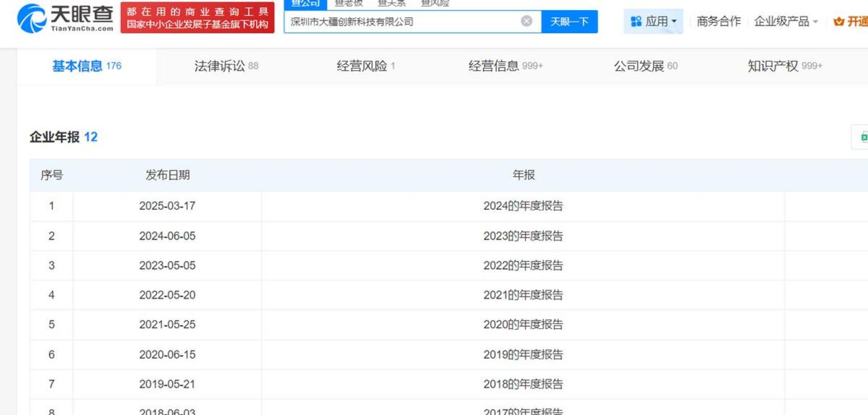868x415 pixels.
Task: Open the 2024的年度报告 row
Action: (x=523, y=206)
